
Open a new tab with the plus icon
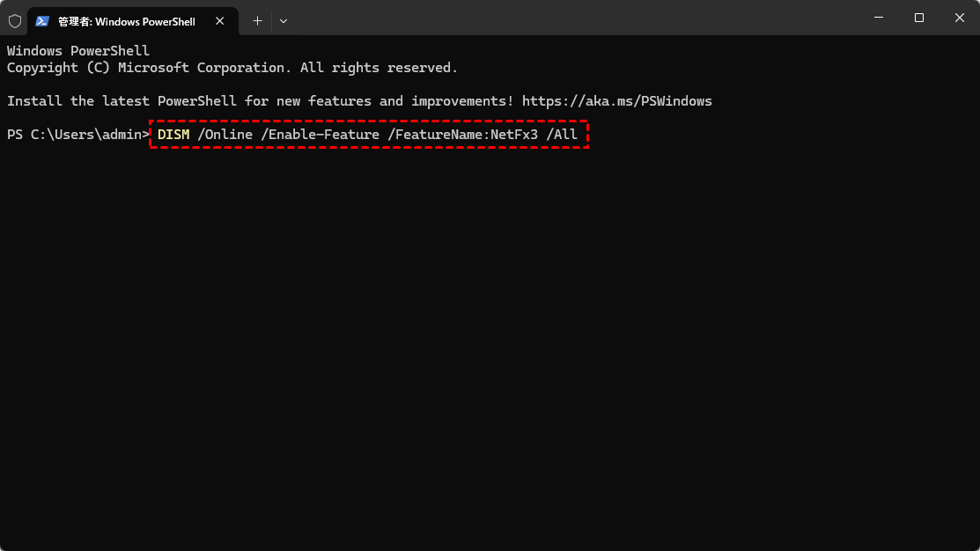click(x=257, y=21)
